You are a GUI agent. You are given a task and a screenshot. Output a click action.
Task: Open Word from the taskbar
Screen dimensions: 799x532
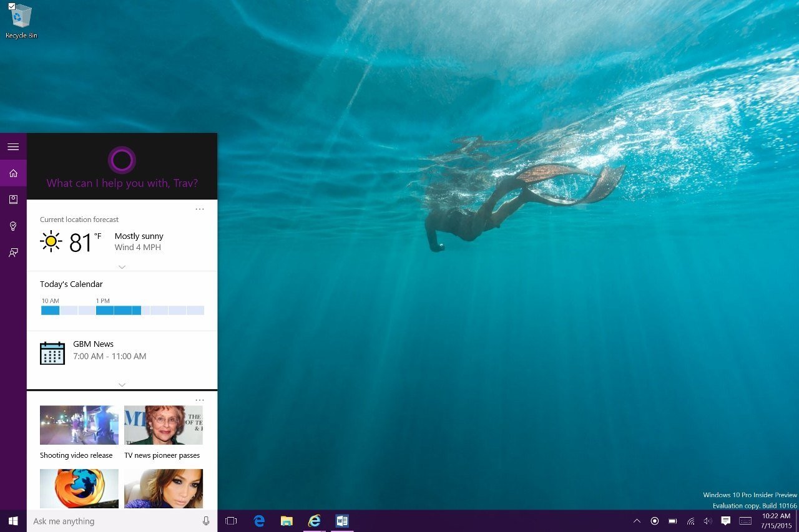coord(341,521)
